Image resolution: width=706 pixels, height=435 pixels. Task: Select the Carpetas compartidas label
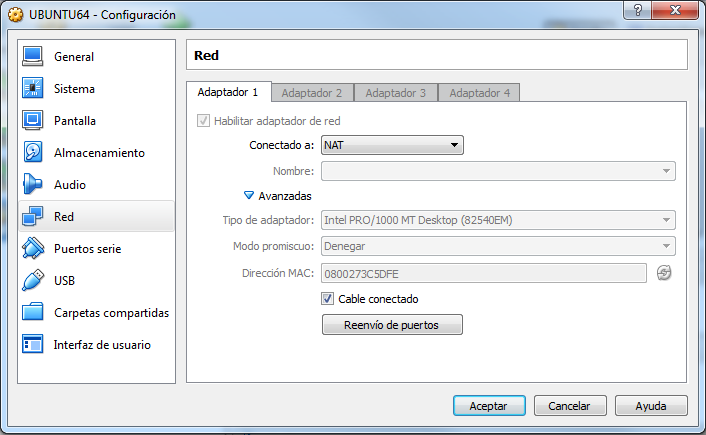tap(111, 313)
